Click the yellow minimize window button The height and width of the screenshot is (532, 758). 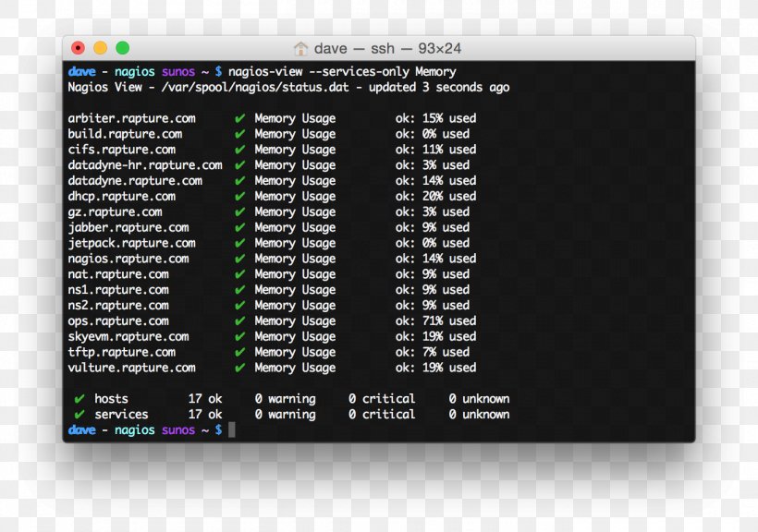coord(100,48)
